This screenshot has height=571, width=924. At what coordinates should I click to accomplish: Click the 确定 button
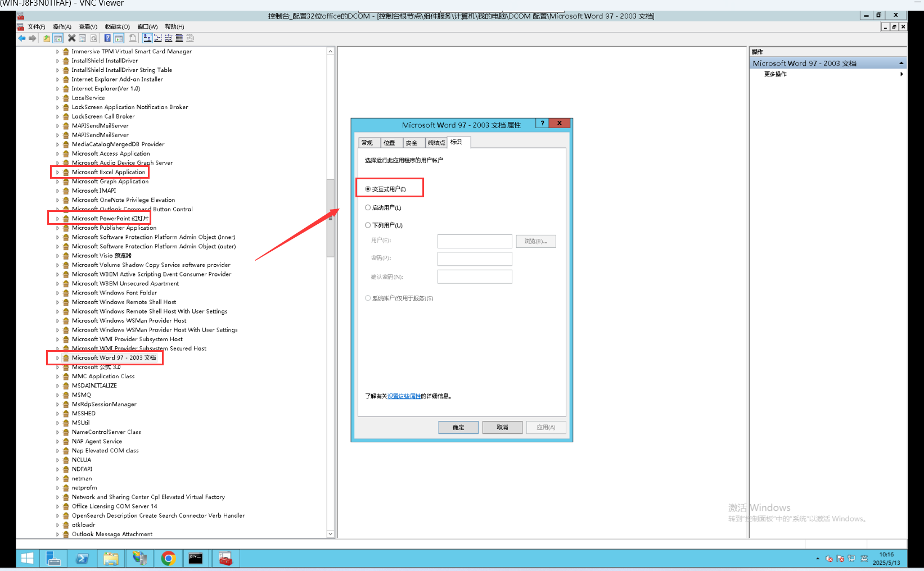[x=458, y=428]
